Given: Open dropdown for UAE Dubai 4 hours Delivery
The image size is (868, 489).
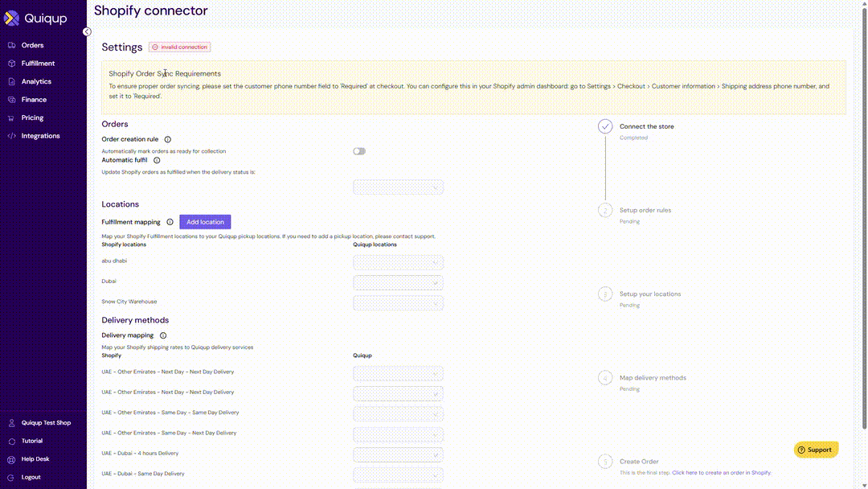Looking at the screenshot, I should (398, 455).
